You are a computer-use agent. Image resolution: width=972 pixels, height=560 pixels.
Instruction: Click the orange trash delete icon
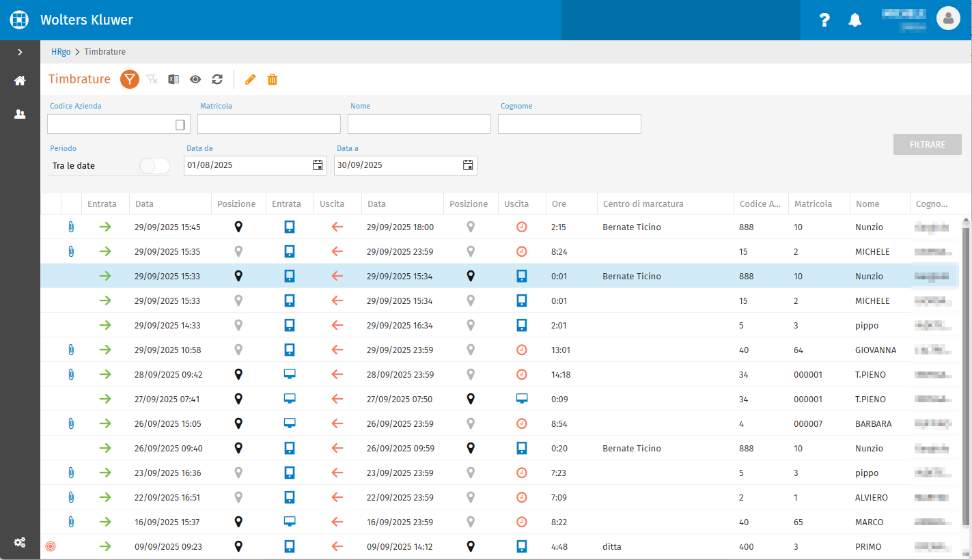pos(272,79)
